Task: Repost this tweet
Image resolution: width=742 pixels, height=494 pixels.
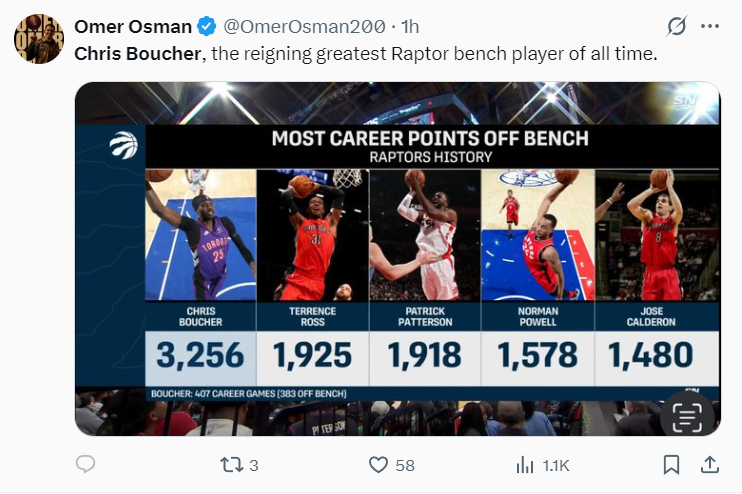Action: 229,464
